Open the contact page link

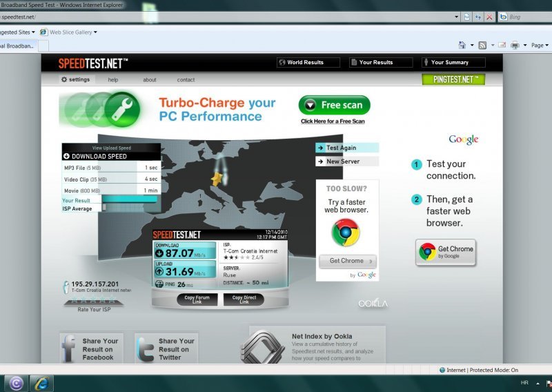click(186, 80)
